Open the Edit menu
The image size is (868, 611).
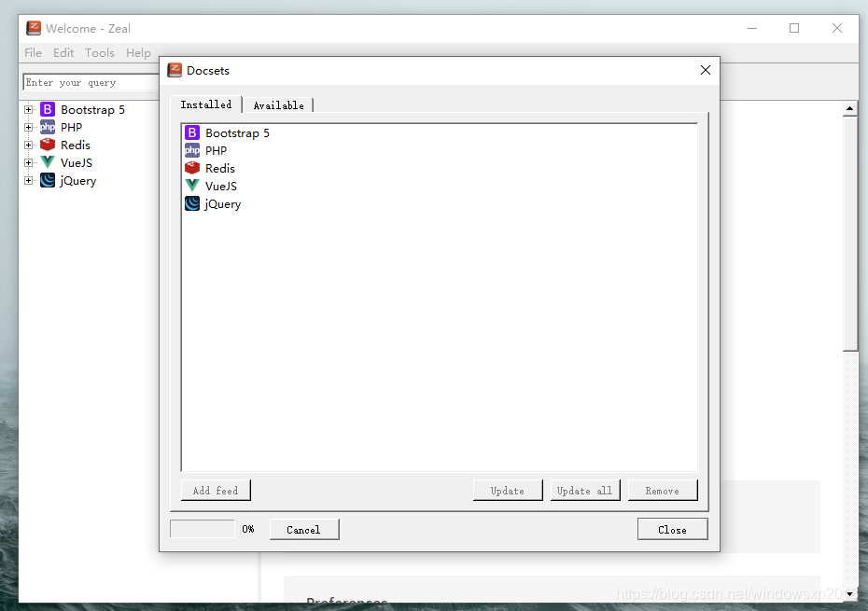[x=63, y=52]
